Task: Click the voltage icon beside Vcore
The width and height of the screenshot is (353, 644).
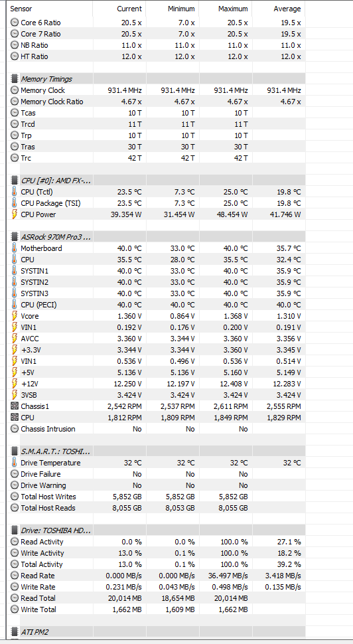Action: (15, 316)
